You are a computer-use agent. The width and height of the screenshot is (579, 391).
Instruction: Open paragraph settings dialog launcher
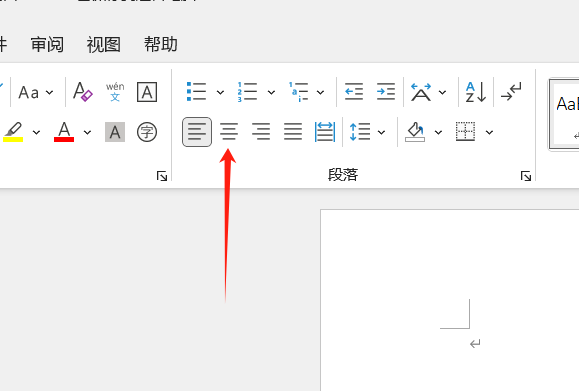pyautogui.click(x=526, y=176)
